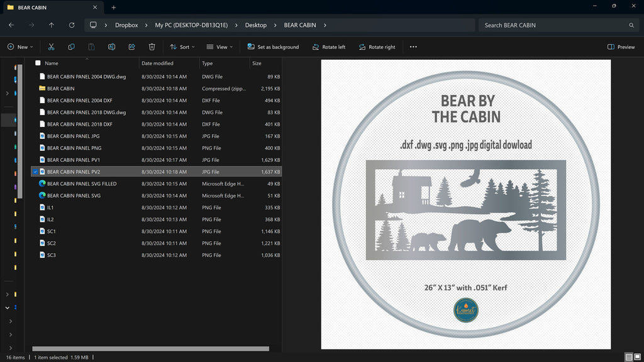Refresh the BEAR CABIN folder view

[72, 25]
